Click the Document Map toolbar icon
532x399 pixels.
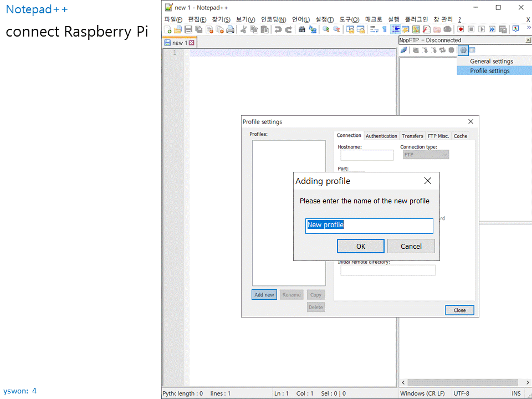(416, 29)
